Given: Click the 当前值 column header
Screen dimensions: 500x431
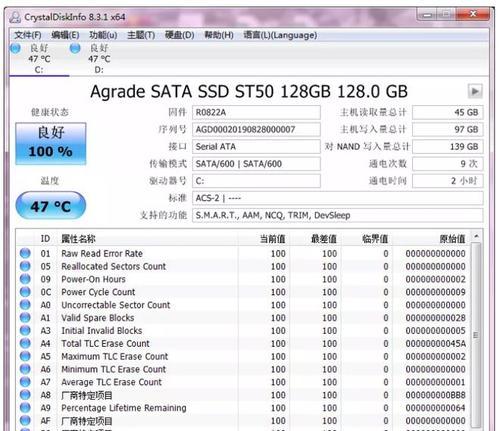Looking at the screenshot, I should click(272, 239).
